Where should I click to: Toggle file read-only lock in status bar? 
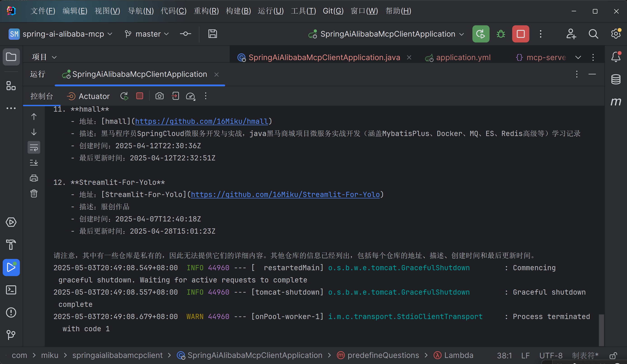(x=613, y=356)
